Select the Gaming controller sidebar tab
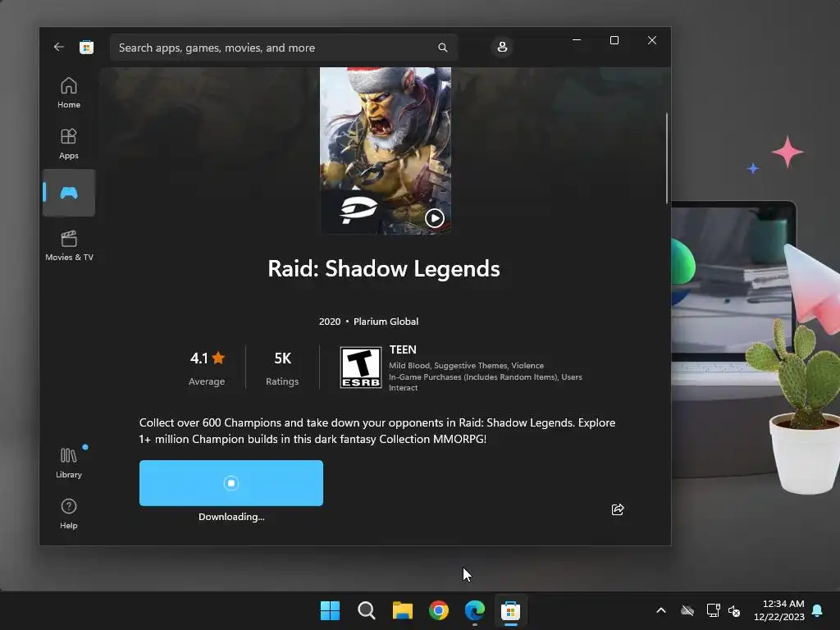This screenshot has width=840, height=630. tap(69, 193)
